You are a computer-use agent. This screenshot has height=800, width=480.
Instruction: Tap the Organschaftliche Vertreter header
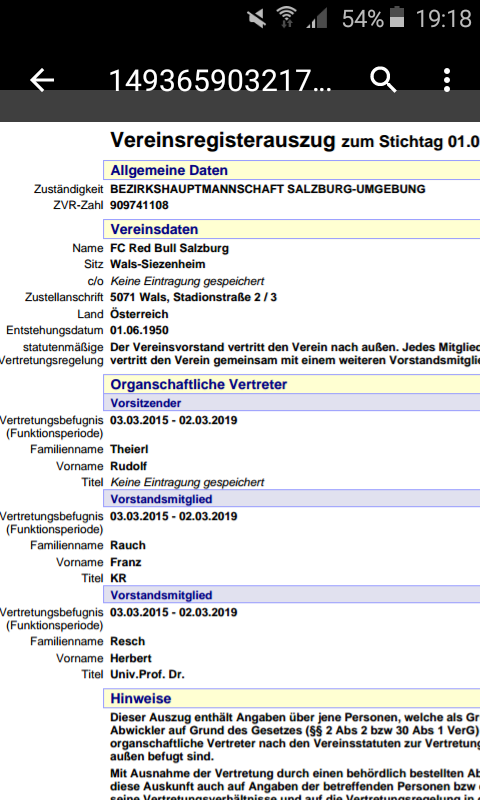(x=291, y=384)
